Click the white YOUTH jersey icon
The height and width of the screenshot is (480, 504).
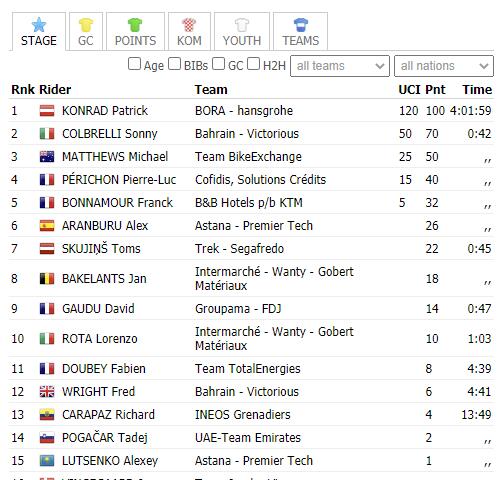pos(242,25)
